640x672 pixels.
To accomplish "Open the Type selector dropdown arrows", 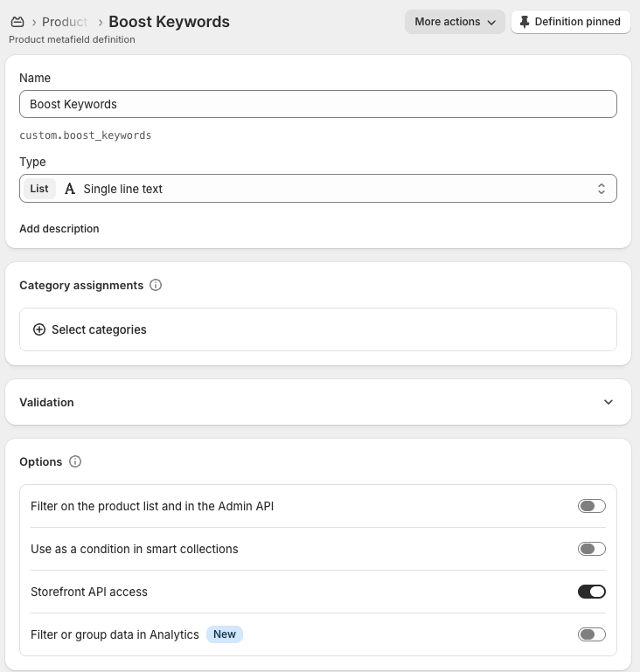I will 602,189.
